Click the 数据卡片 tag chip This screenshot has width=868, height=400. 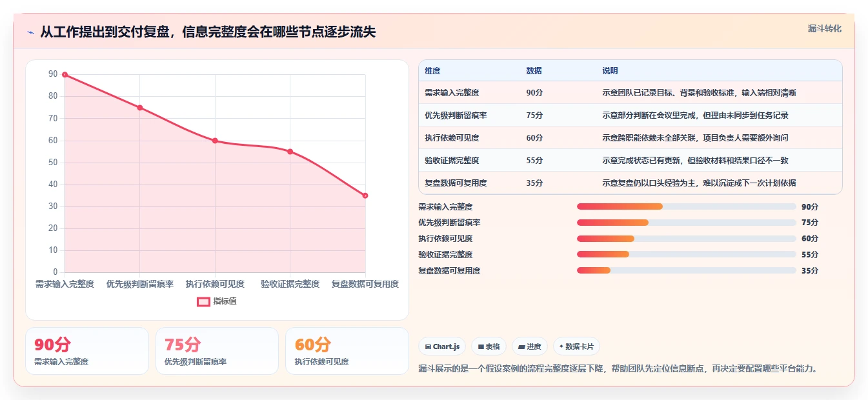tap(576, 346)
